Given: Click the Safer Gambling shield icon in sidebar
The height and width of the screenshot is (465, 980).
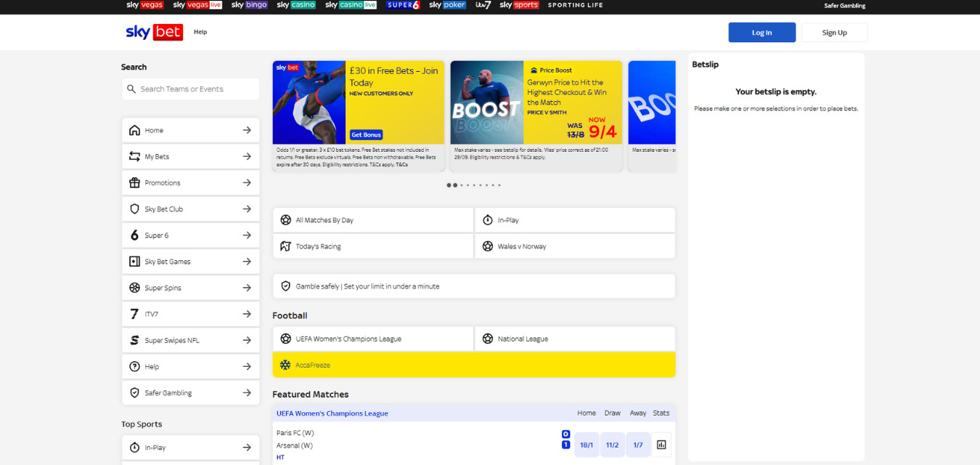Looking at the screenshot, I should pos(134,392).
